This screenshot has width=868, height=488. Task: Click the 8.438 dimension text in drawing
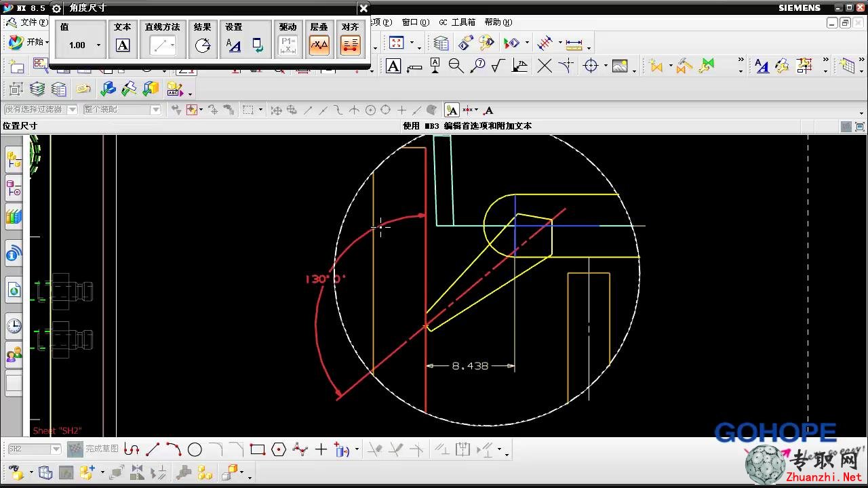click(470, 366)
